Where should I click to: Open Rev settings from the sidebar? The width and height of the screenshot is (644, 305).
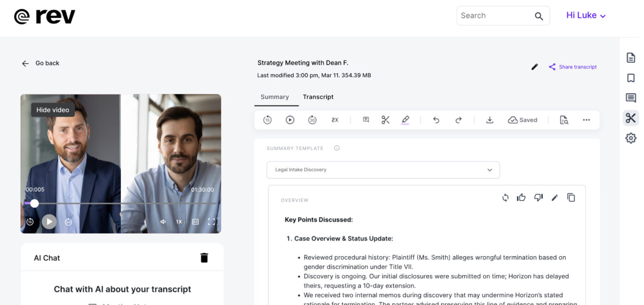[631, 138]
